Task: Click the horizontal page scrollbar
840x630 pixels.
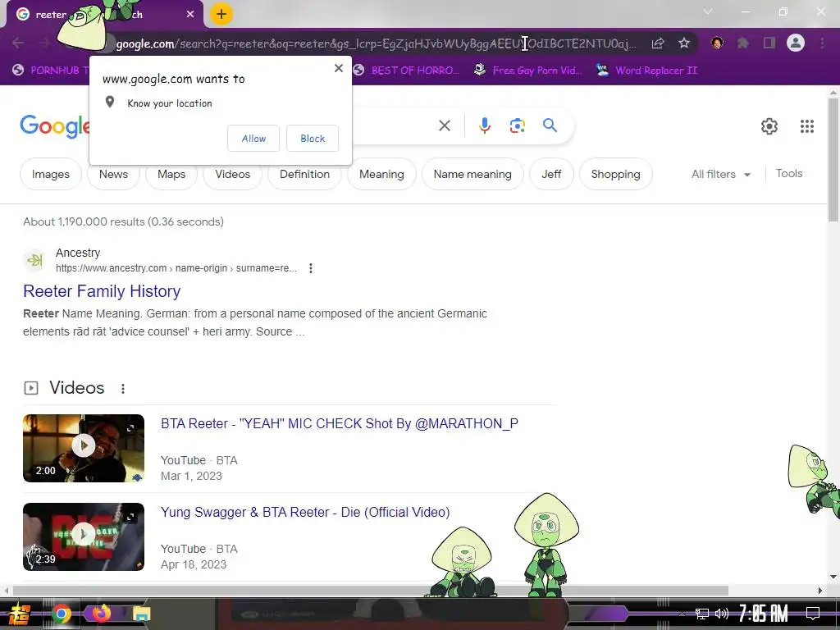Action: [x=371, y=591]
